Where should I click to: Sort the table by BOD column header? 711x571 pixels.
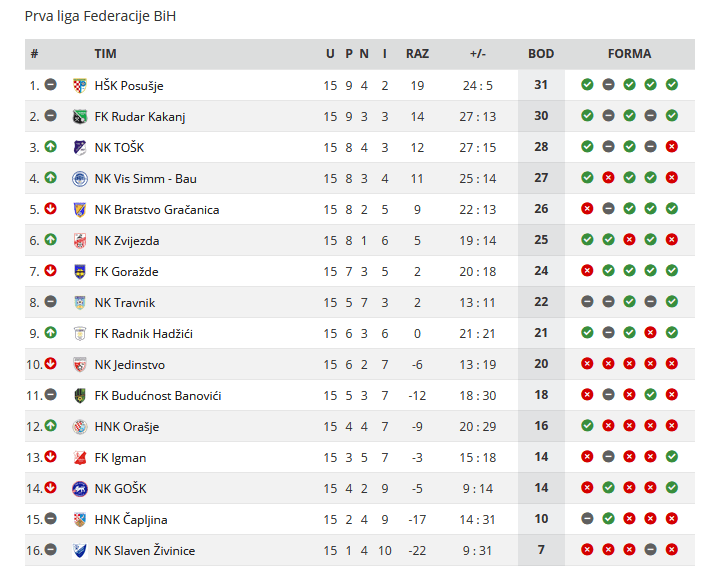pyautogui.click(x=541, y=54)
